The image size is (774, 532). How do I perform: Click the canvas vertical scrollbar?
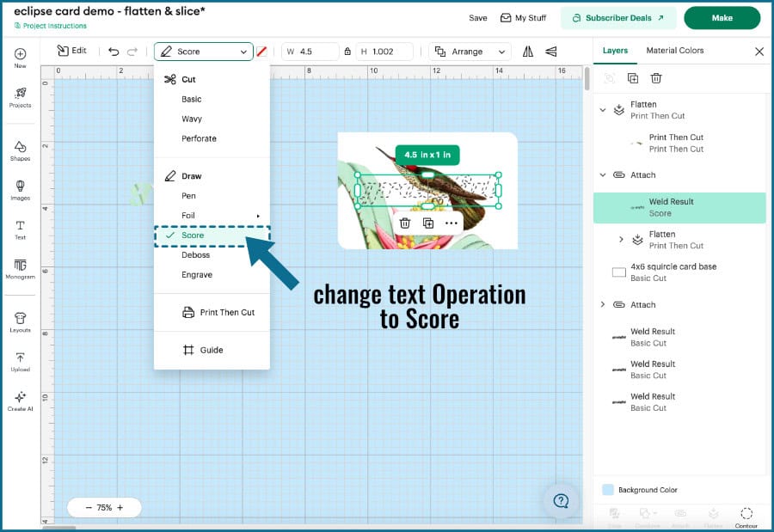point(587,79)
